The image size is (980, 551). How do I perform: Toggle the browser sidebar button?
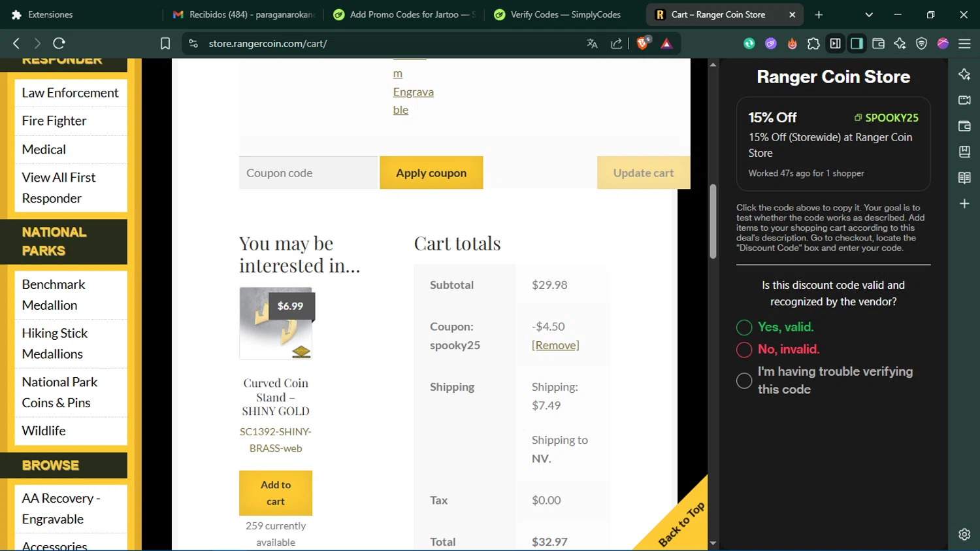click(x=835, y=43)
